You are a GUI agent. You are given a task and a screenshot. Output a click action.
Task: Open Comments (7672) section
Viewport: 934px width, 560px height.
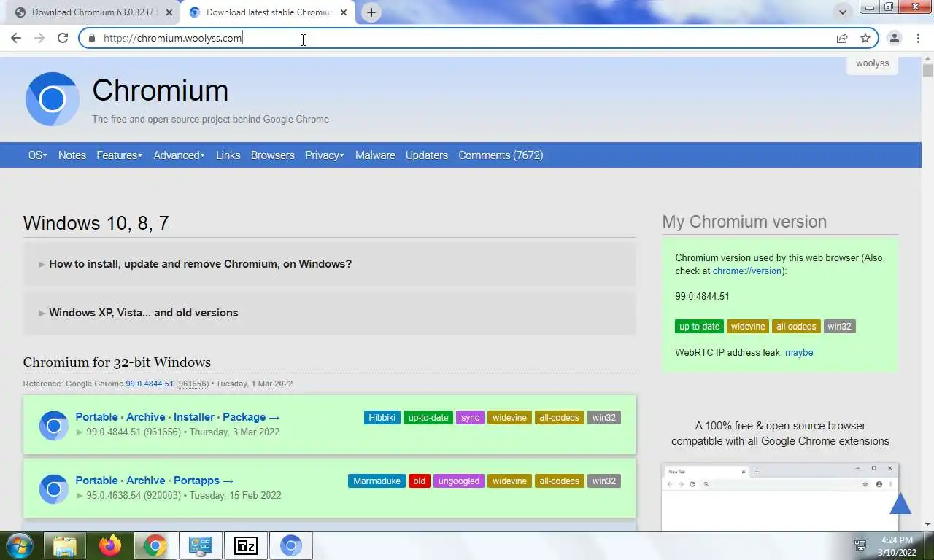(501, 155)
